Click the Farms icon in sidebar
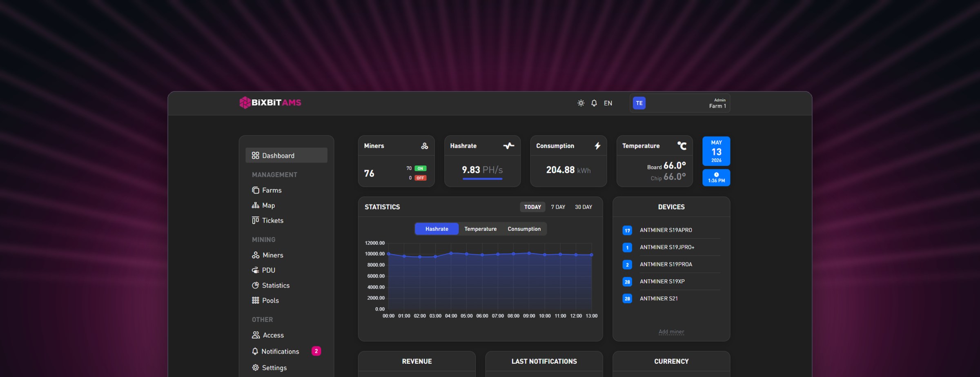This screenshot has width=980, height=377. (255, 190)
